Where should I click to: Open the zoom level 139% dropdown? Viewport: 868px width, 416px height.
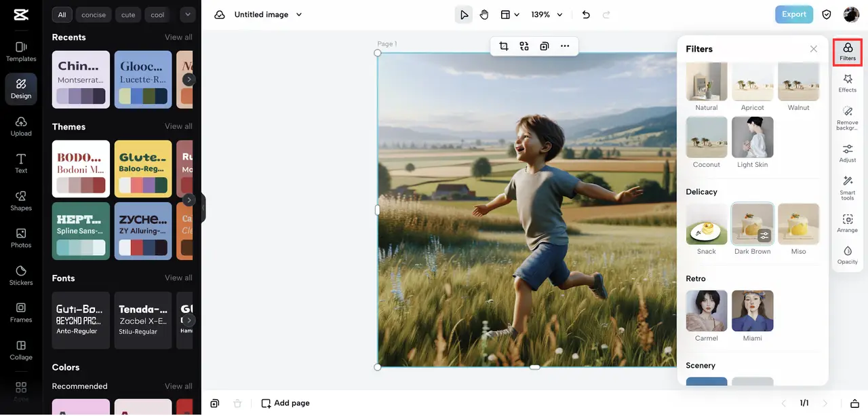(x=546, y=14)
